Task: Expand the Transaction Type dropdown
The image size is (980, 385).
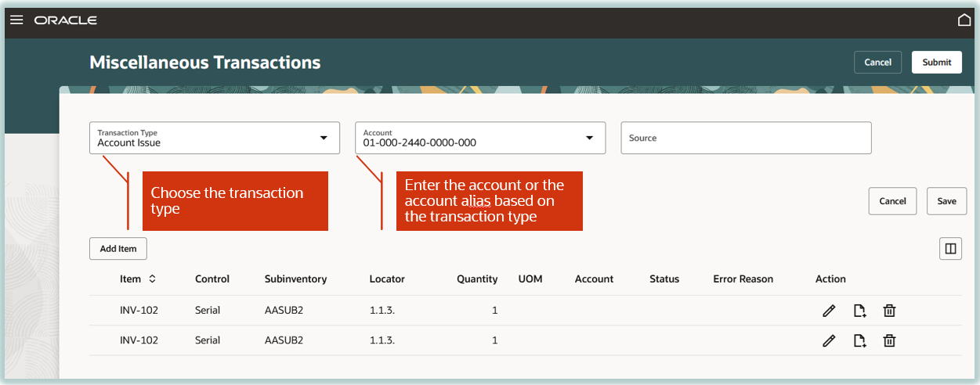Action: point(324,138)
